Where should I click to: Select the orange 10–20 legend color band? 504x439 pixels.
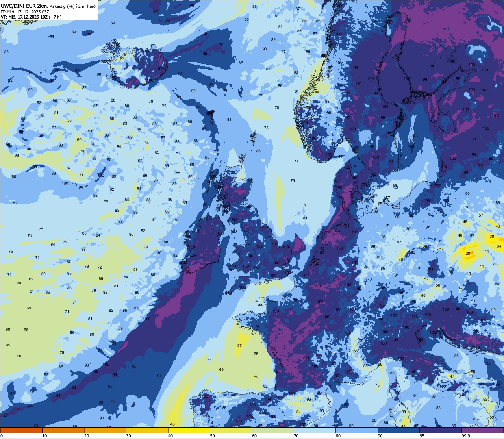(x=63, y=430)
